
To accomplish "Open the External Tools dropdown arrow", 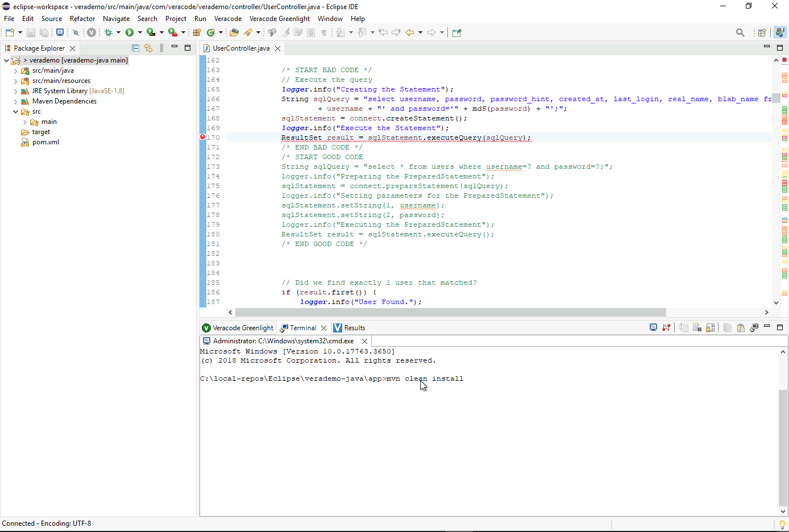I will pos(183,32).
